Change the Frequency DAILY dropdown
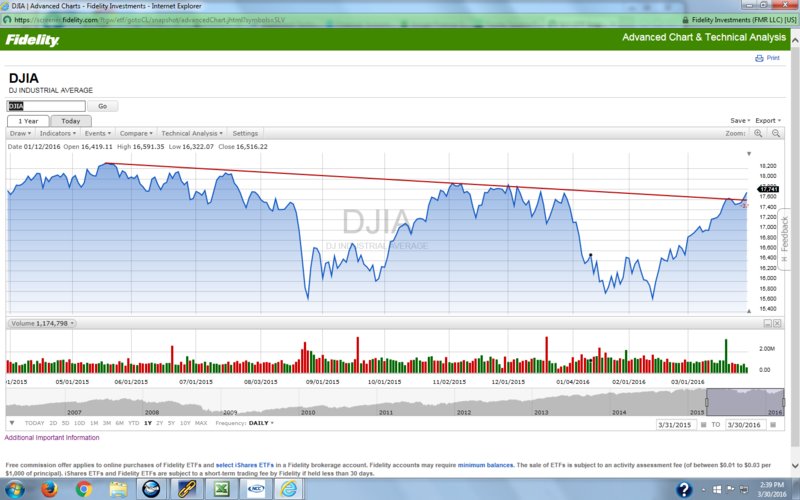The image size is (800, 500). [x=261, y=423]
